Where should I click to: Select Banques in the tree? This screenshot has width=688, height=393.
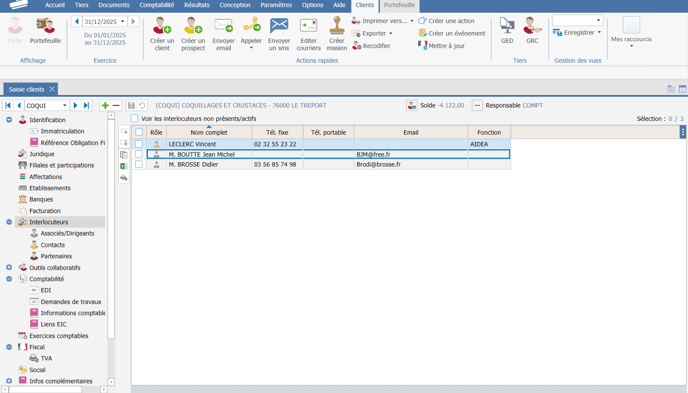(x=41, y=199)
